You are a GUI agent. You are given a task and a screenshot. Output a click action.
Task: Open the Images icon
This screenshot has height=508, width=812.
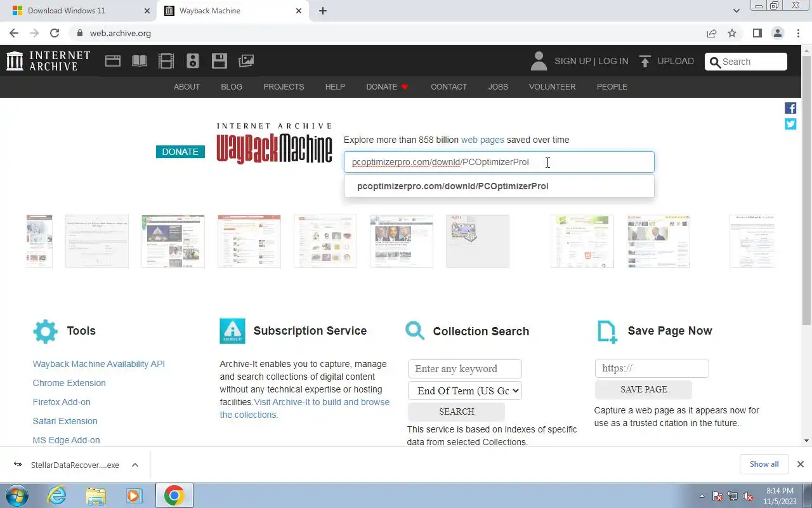tap(246, 61)
